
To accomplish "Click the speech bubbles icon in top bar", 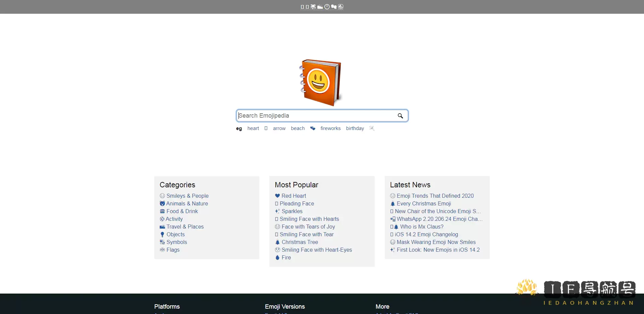I will click(334, 7).
